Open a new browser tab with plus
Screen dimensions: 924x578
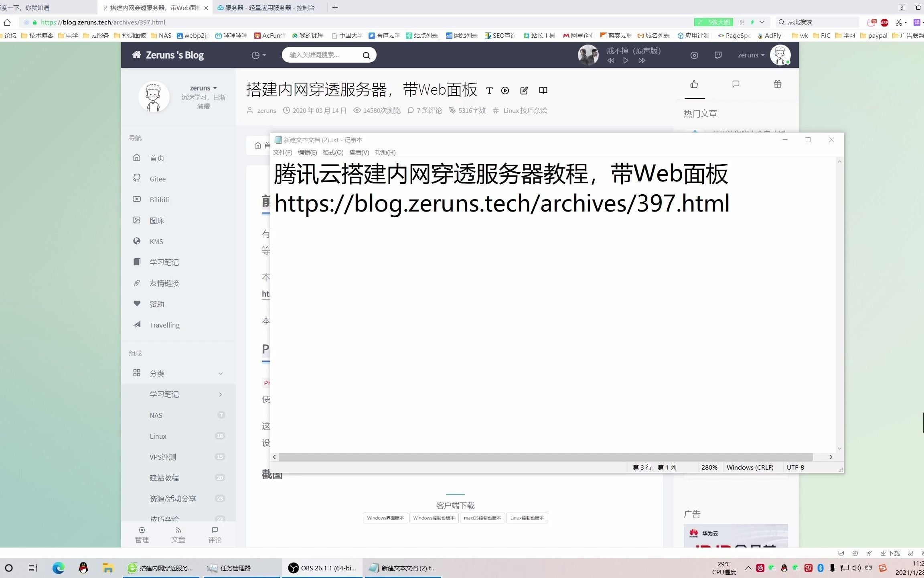pos(335,8)
